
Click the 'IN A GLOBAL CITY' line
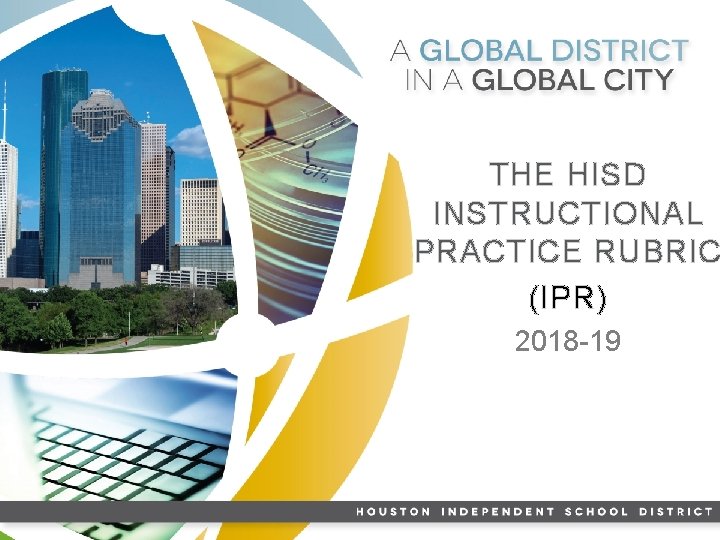click(540, 80)
